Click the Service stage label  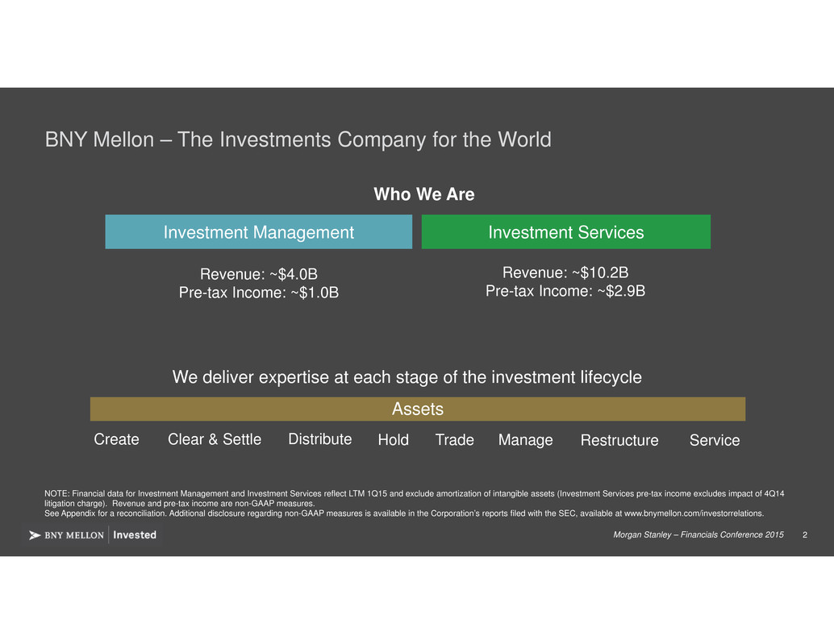[715, 441]
